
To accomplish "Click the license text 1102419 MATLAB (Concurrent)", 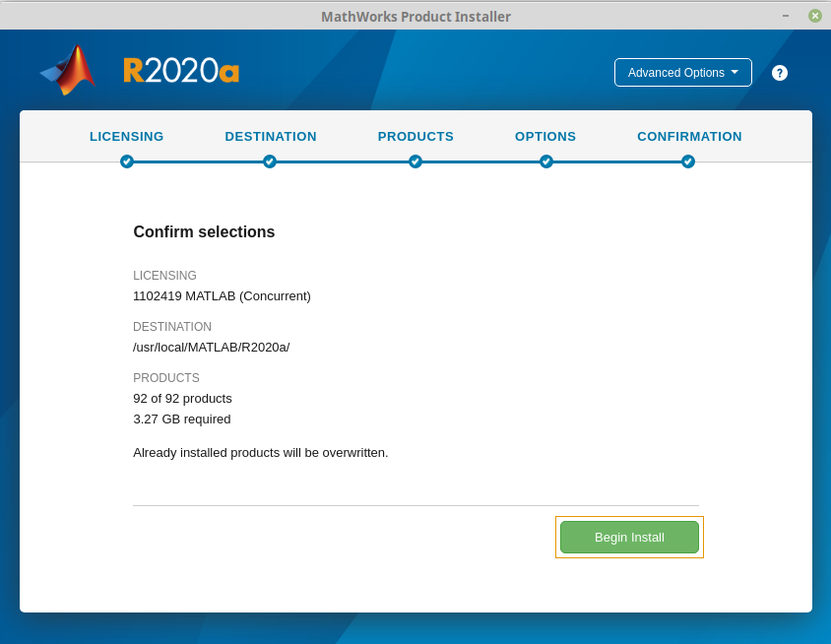I will tap(222, 295).
